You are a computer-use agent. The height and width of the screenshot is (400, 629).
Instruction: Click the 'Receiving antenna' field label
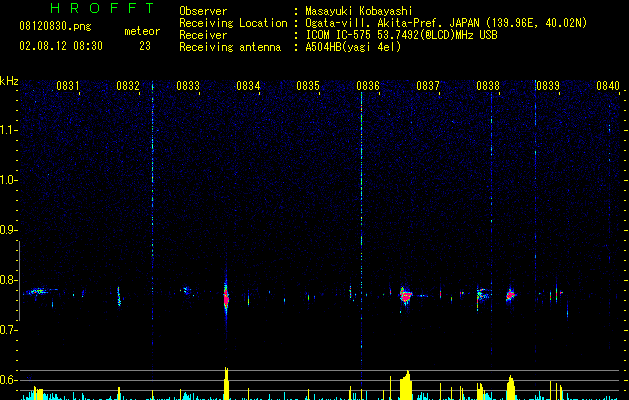[230, 47]
